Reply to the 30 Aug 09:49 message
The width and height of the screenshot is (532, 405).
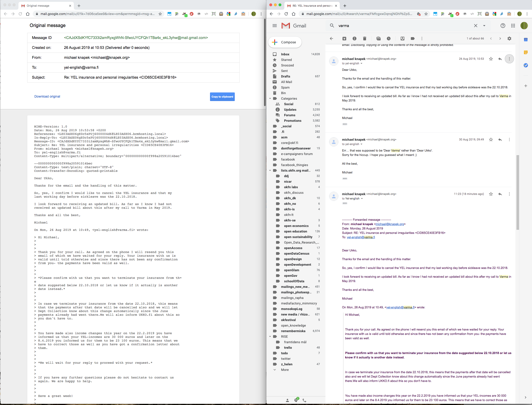tap(500, 140)
